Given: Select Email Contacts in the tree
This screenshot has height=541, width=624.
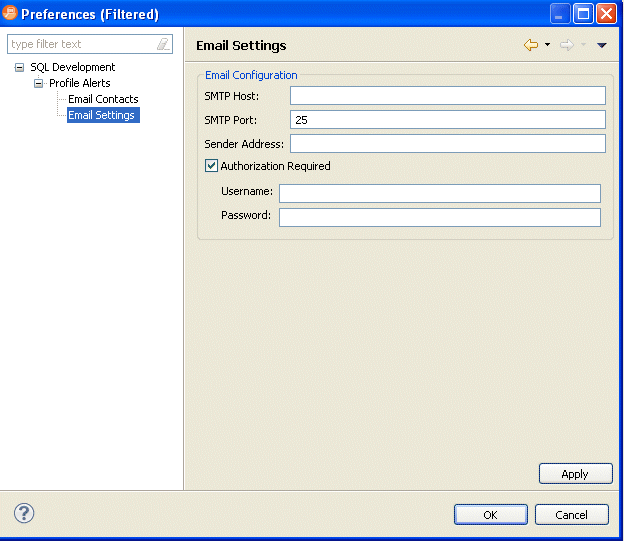Looking at the screenshot, I should 103,100.
